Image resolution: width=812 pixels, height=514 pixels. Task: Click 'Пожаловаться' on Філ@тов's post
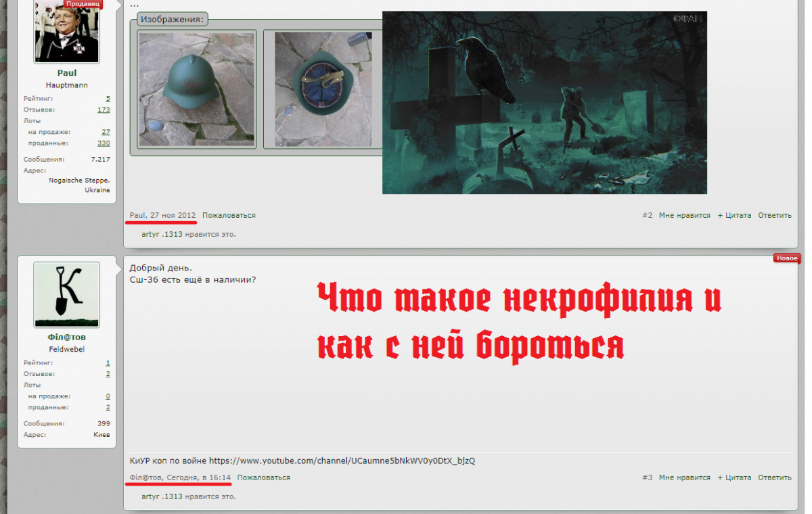(x=264, y=477)
